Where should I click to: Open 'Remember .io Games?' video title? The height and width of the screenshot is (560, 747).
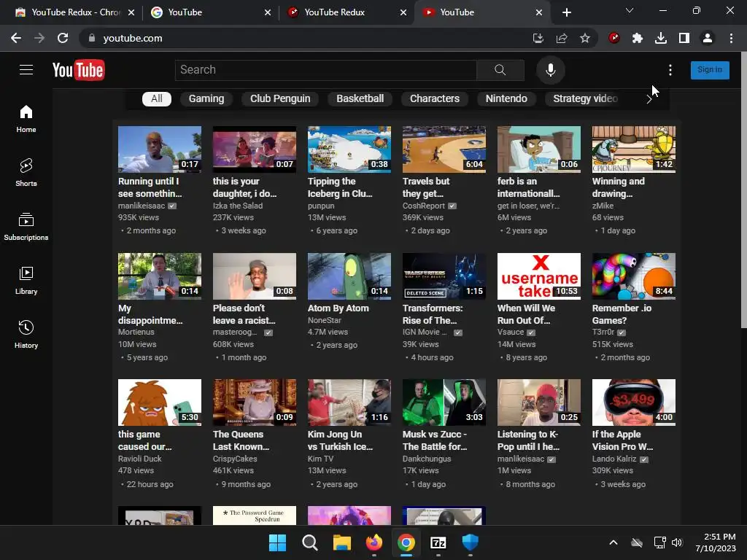click(x=622, y=314)
